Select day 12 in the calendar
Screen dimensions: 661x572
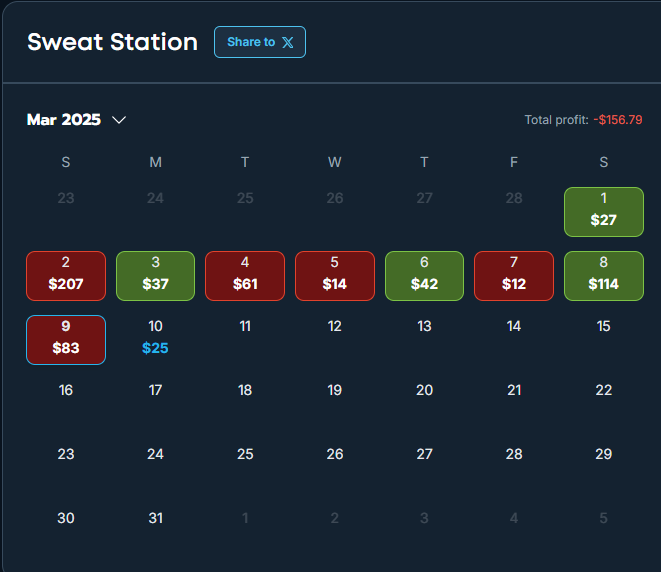pos(335,326)
